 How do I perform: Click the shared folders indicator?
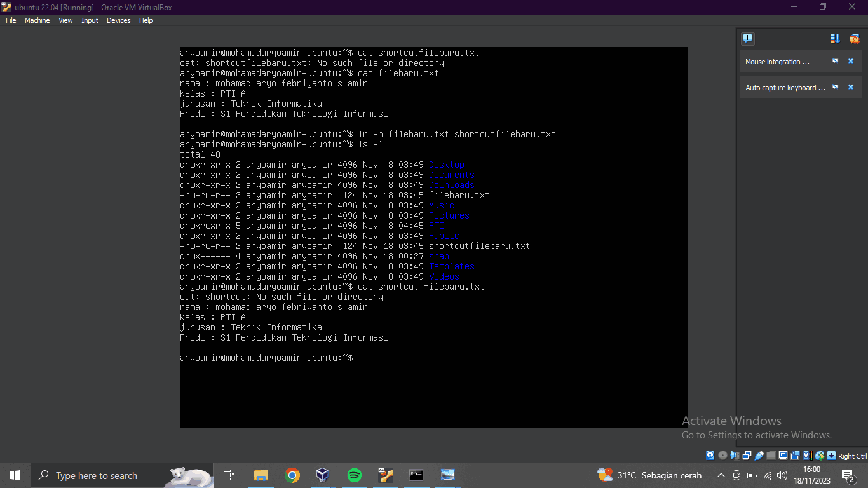pyautogui.click(x=771, y=456)
